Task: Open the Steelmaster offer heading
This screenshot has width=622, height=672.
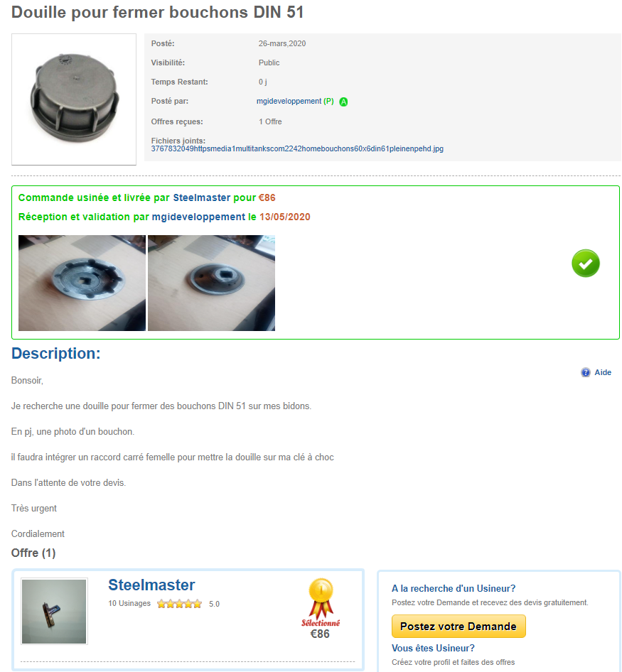Action: point(151,585)
